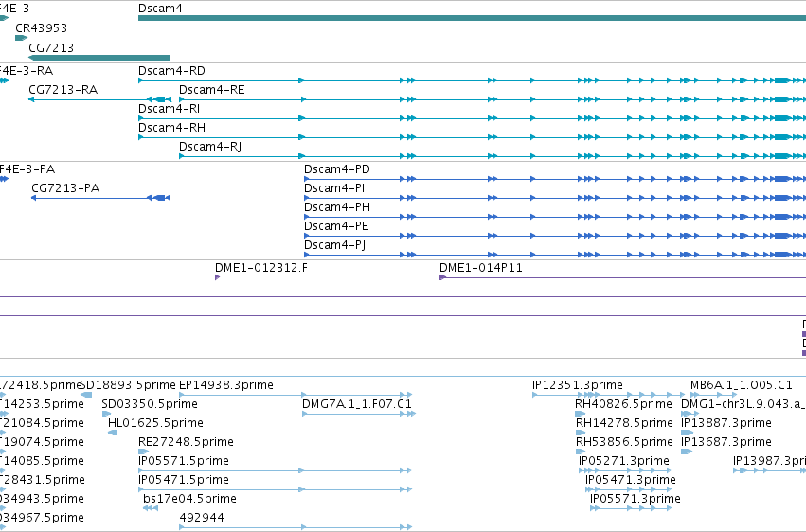
Task: Select the IP12351.3prime EST label
Action: (x=577, y=384)
